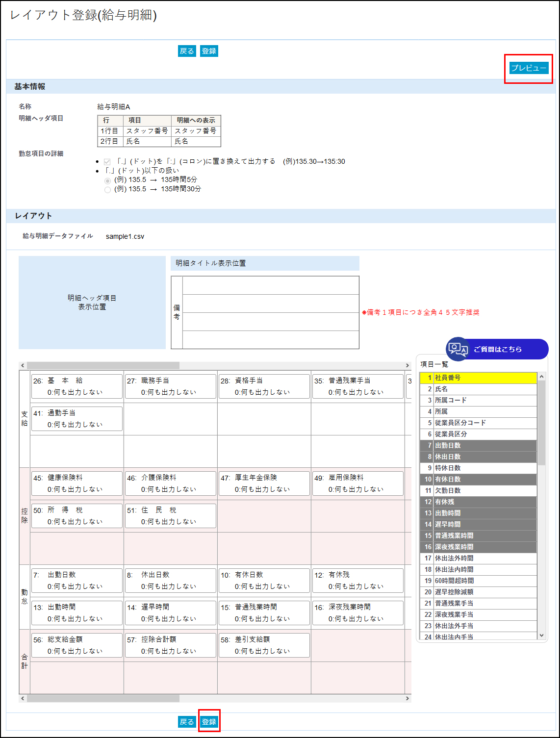Click the 35: 普通残業手当 layout cell
The height and width of the screenshot is (738, 560).
(358, 386)
